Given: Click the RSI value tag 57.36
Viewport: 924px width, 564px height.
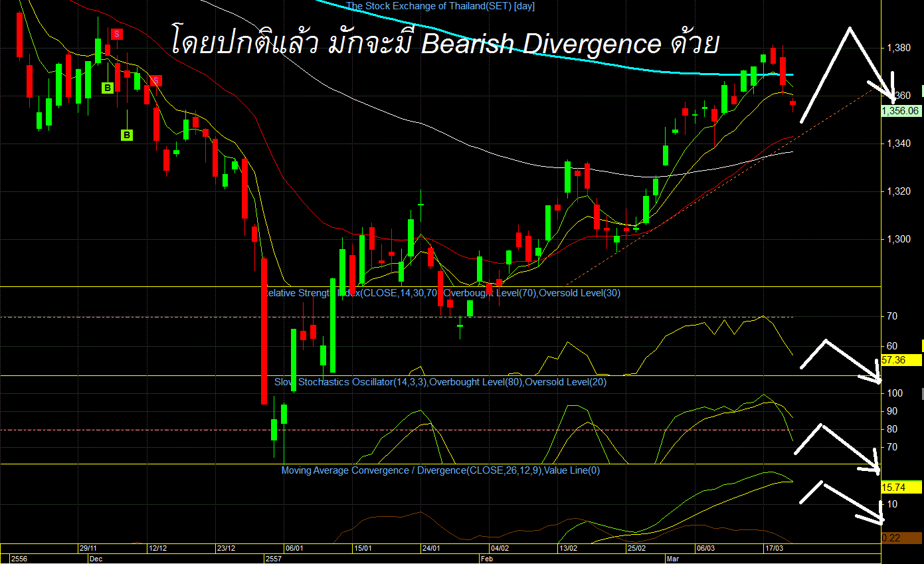Looking at the screenshot, I should click(x=901, y=360).
